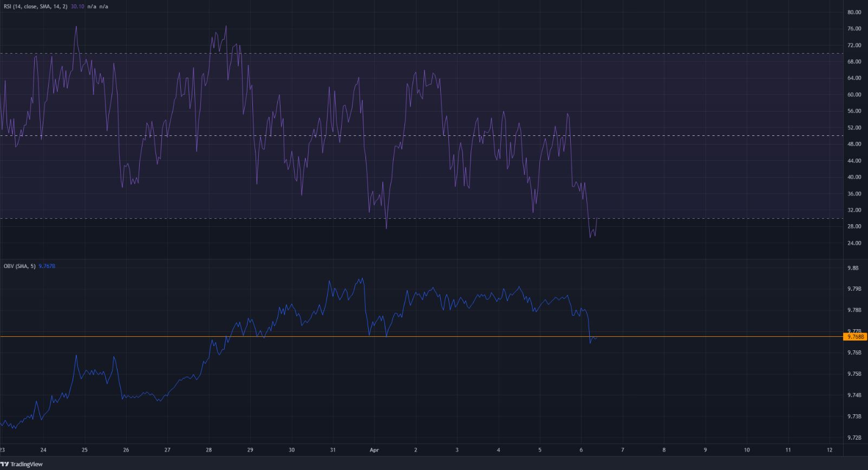This screenshot has height=470, width=868.
Task: Click the RSI indicator legend title
Action: 35,6
